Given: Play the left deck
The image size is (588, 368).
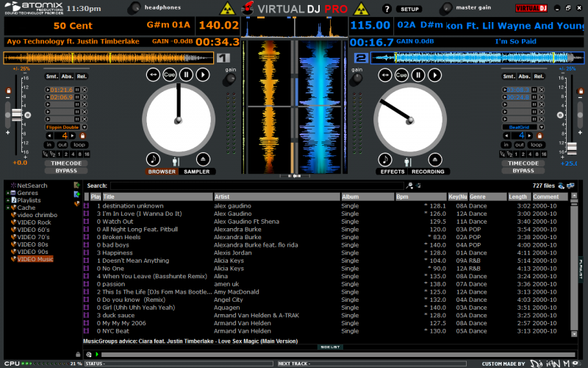Looking at the screenshot, I should coord(203,75).
